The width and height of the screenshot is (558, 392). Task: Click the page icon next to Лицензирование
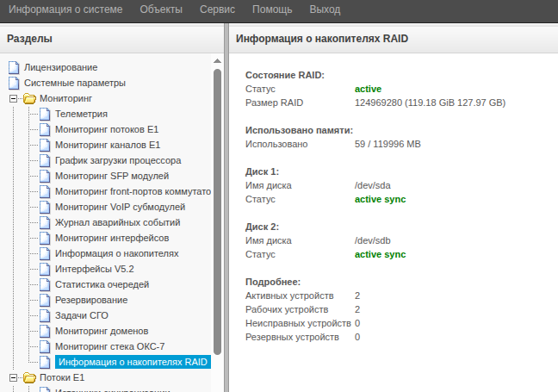pyautogui.click(x=14, y=67)
